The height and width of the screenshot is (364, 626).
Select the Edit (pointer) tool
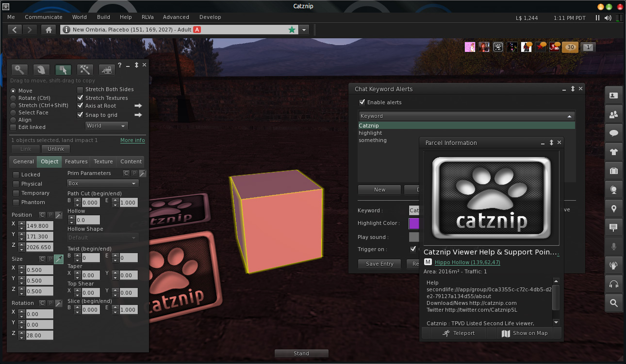[x=63, y=70]
